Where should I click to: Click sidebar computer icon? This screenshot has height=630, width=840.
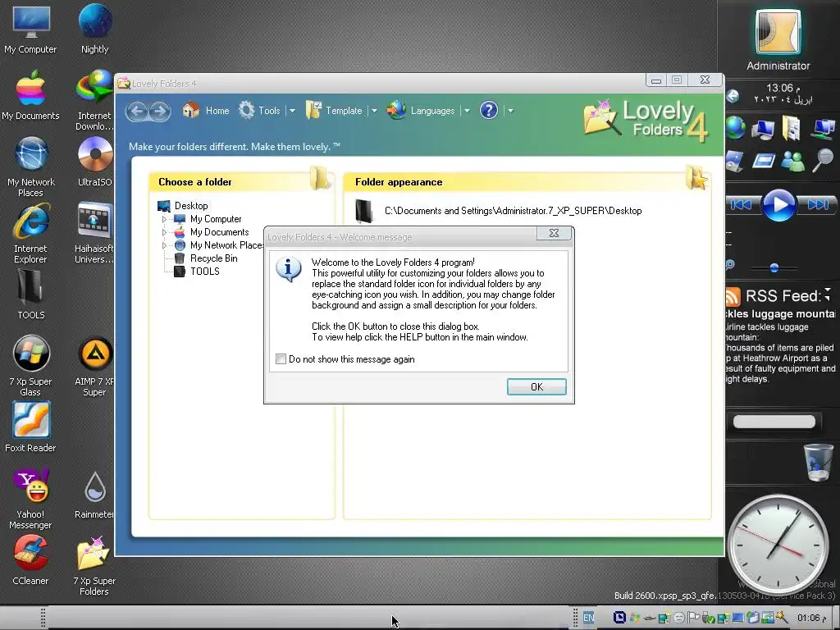click(x=763, y=129)
